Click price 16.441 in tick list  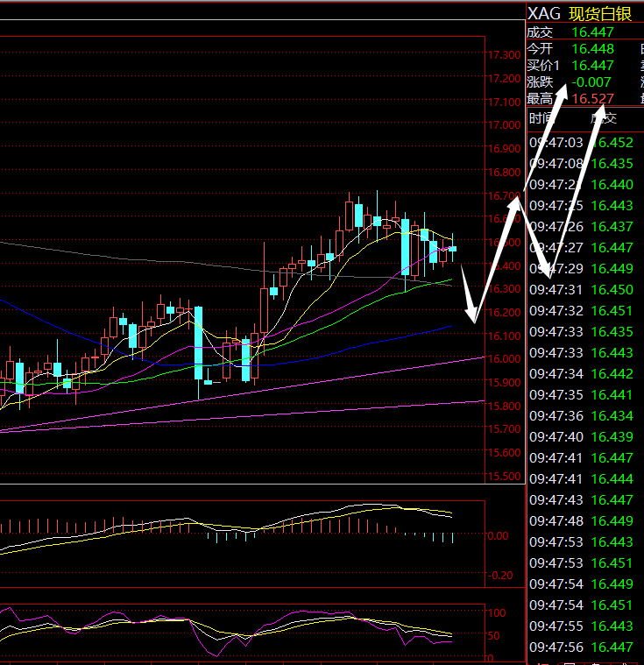612,395
